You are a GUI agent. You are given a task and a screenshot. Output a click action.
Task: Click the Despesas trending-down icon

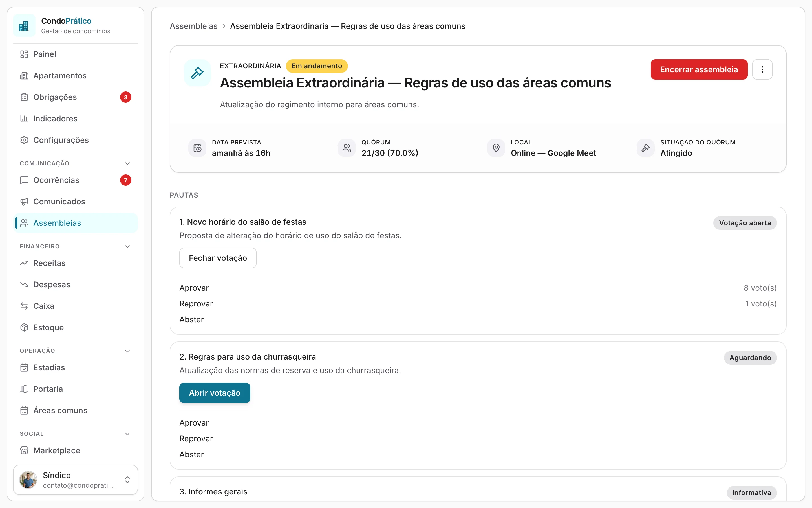tap(24, 284)
